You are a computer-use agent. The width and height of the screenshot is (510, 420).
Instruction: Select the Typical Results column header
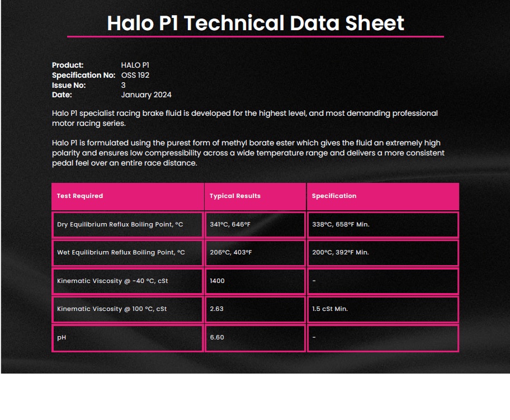click(x=256, y=196)
